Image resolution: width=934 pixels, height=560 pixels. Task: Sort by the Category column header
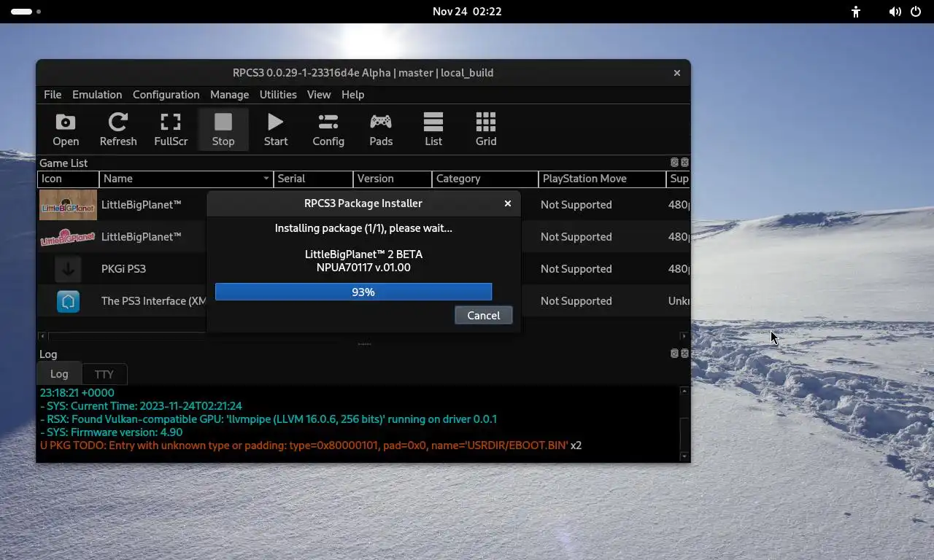tap(485, 179)
